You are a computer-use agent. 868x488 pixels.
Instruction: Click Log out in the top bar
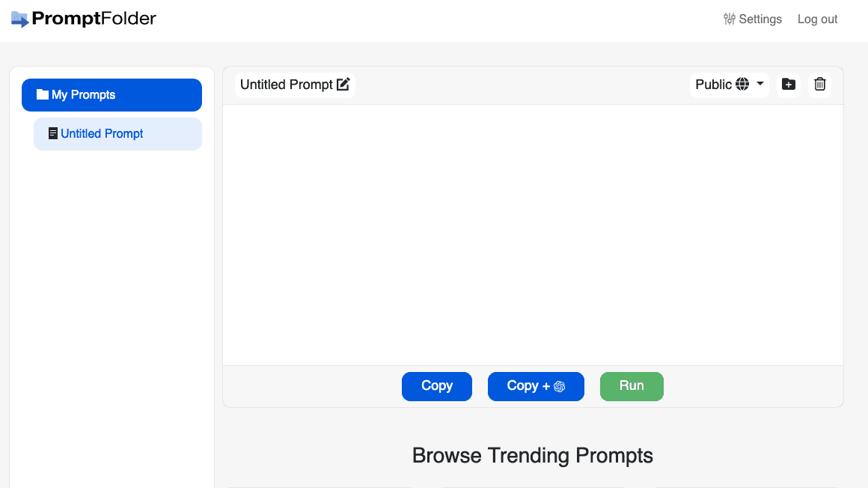[x=817, y=19]
